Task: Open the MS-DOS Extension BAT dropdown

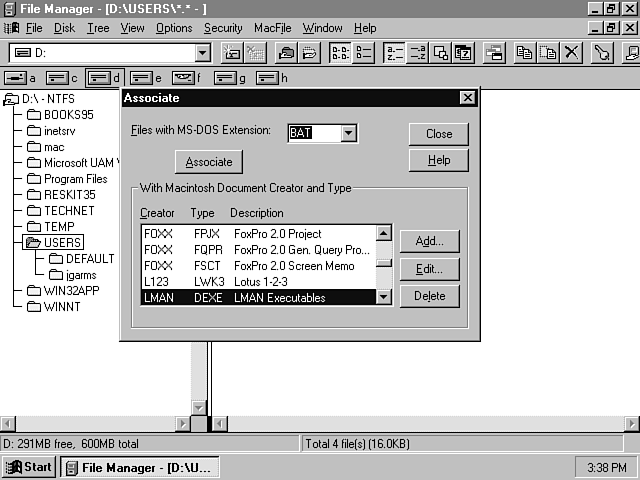Action: pyautogui.click(x=349, y=132)
